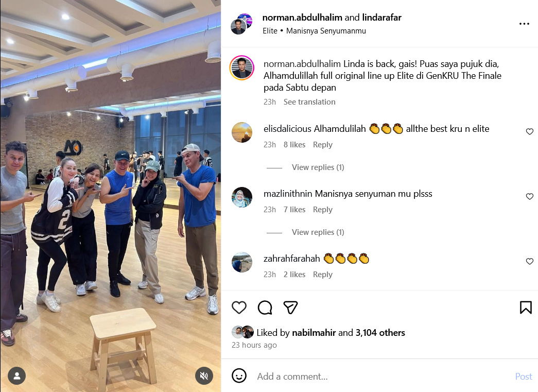Expand replies under mazlinithnin comment
The width and height of the screenshot is (538, 392).
[x=318, y=232]
